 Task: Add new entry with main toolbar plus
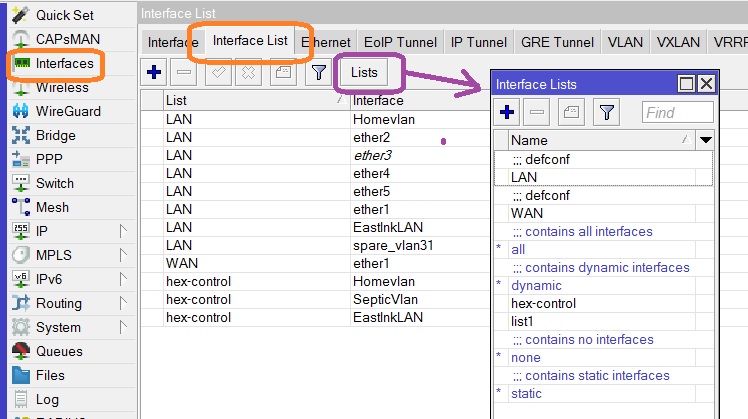[x=154, y=73]
